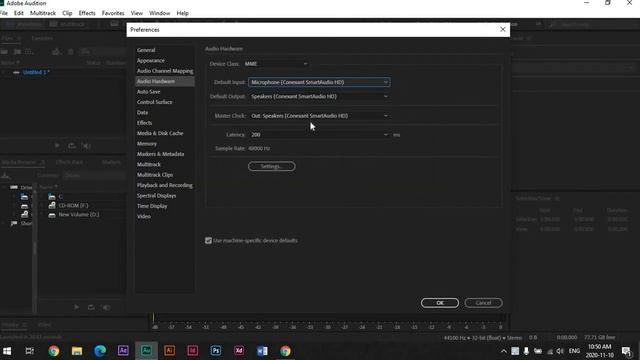Select CD-ROM (F:) in Media Browser
640x360 pixels.
[x=73, y=206]
